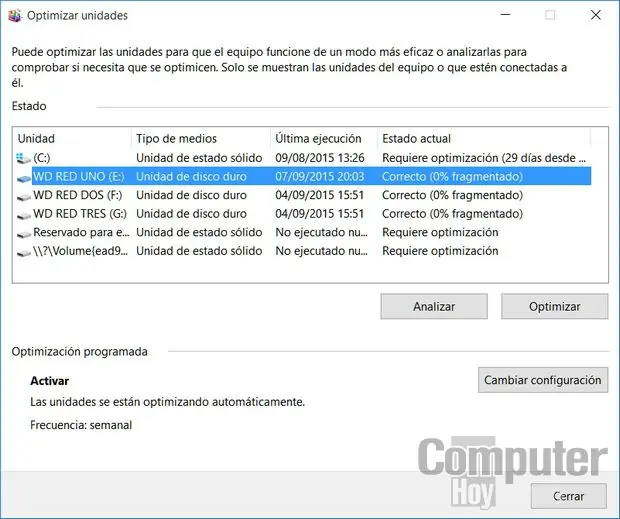Viewport: 620px width, 519px height.
Task: Click No ejecutado nu... in the Reservado row
Action: tap(321, 232)
